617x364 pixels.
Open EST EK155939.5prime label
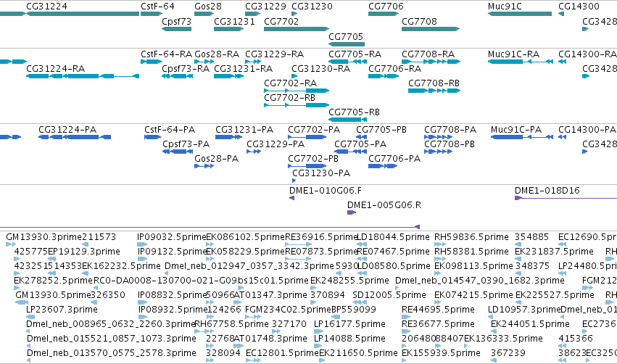pyautogui.click(x=441, y=353)
